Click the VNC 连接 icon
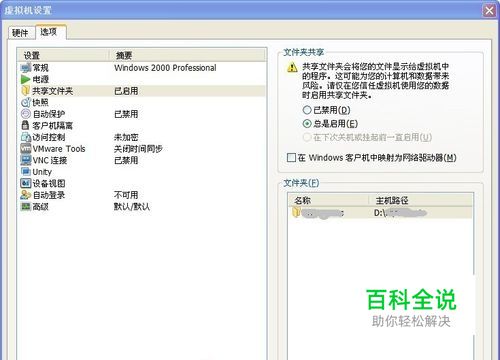 coord(26,160)
